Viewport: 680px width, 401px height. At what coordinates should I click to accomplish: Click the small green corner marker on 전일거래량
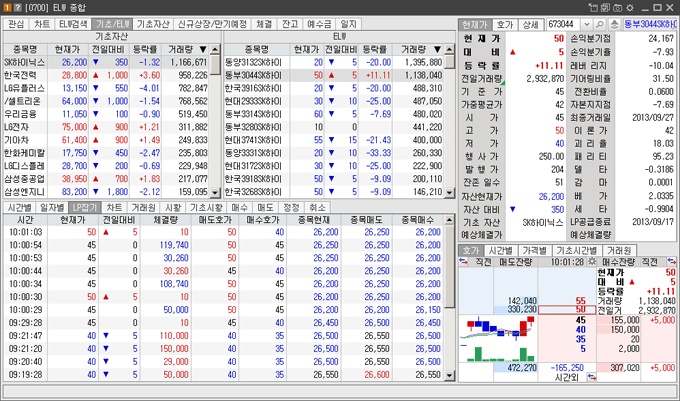[503, 82]
